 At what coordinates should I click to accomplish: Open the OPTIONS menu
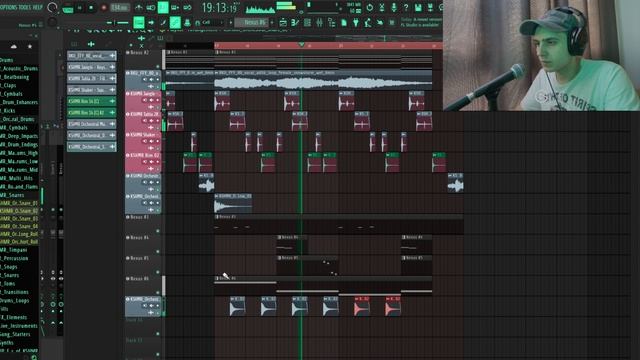(9, 7)
